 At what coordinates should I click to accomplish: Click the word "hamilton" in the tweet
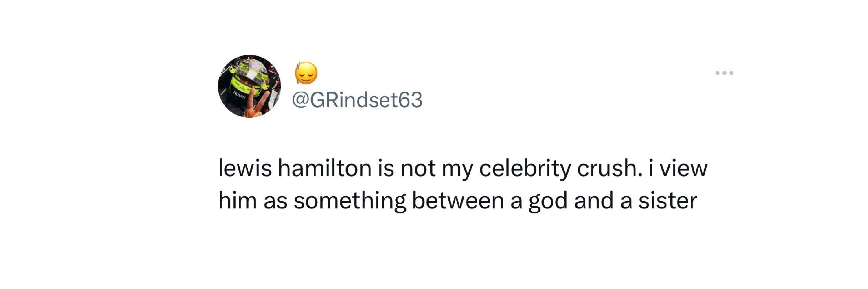(325, 168)
